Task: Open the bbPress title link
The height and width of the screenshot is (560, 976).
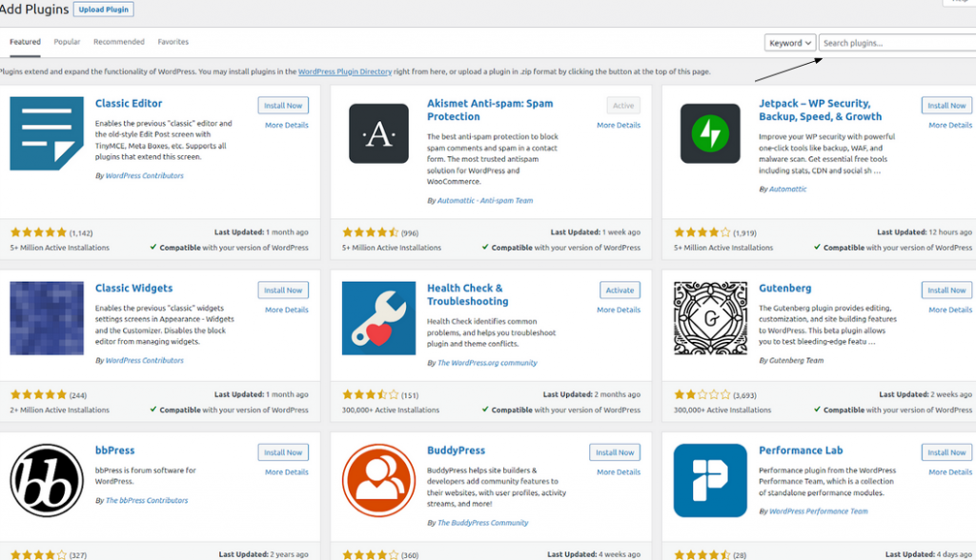Action: [x=114, y=450]
